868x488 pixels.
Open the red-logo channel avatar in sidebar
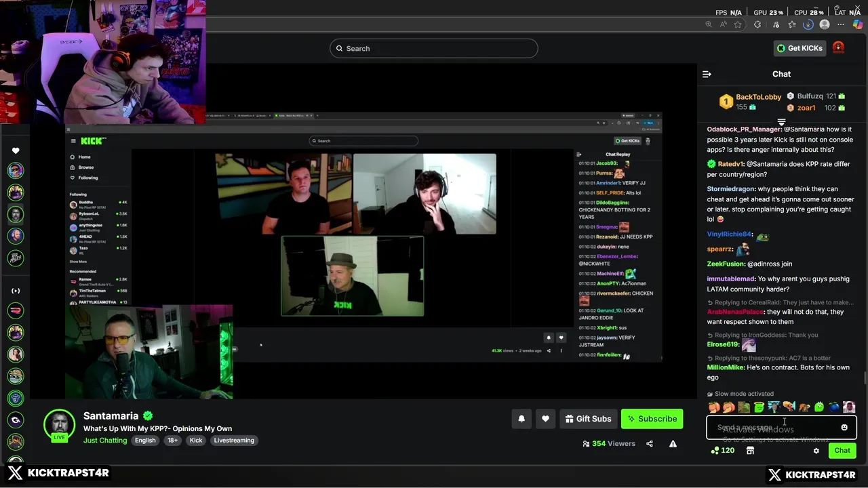(16, 310)
